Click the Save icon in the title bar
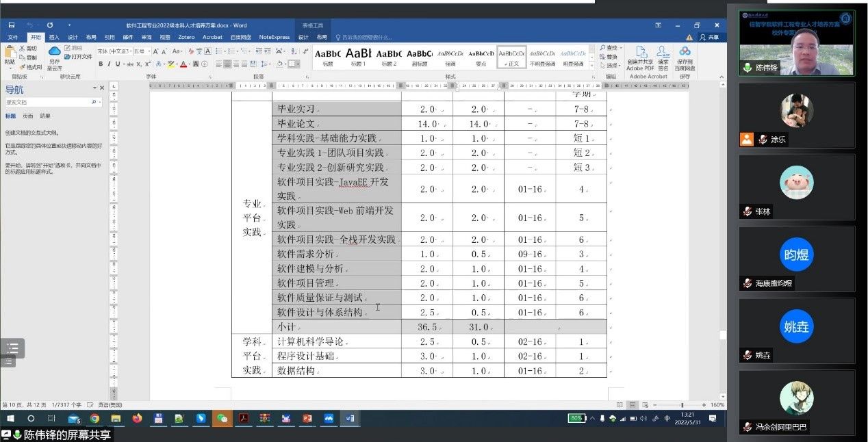 [x=12, y=25]
